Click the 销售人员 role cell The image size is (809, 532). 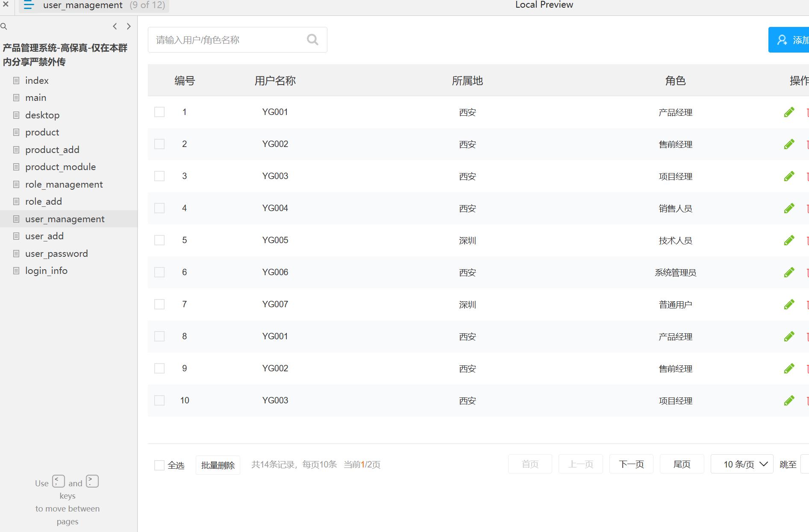(675, 208)
